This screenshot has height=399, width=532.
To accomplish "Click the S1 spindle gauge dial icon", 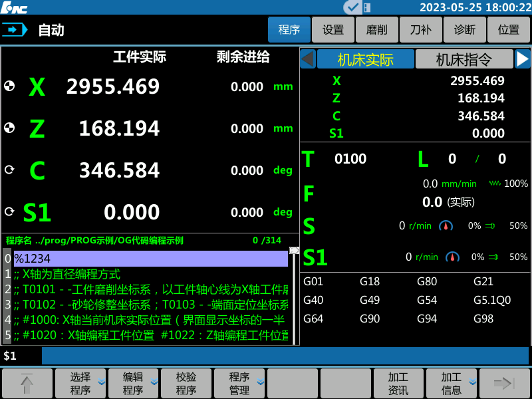I will pos(453,258).
